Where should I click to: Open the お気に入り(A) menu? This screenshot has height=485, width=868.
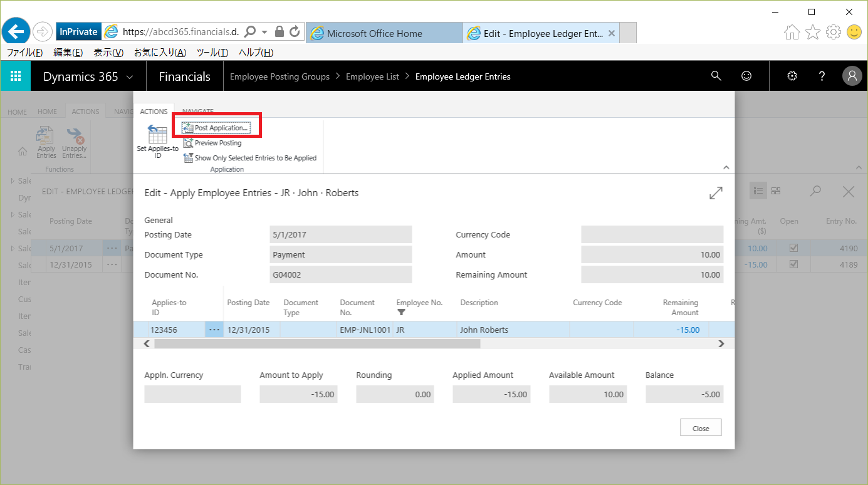[160, 53]
